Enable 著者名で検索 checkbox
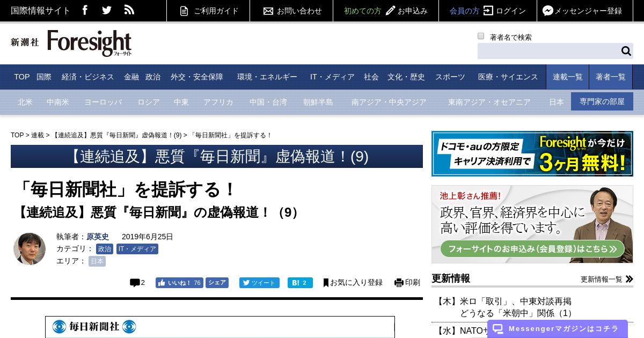 [x=481, y=36]
